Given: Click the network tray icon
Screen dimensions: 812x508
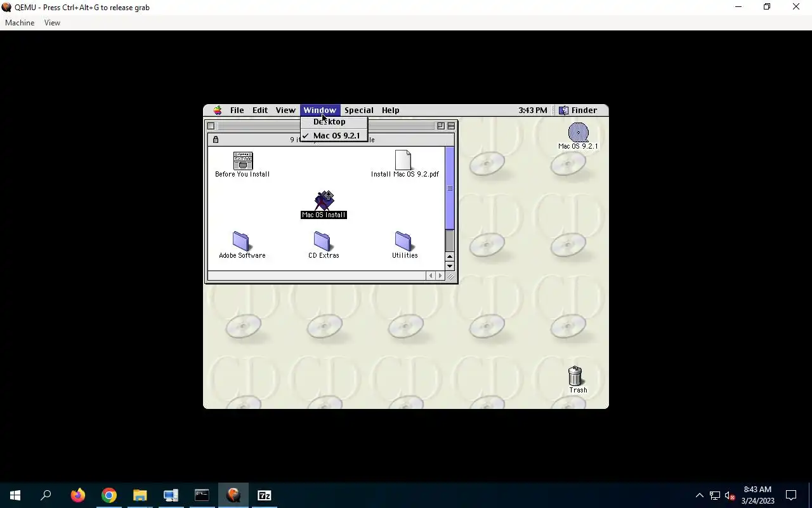Looking at the screenshot, I should (715, 495).
